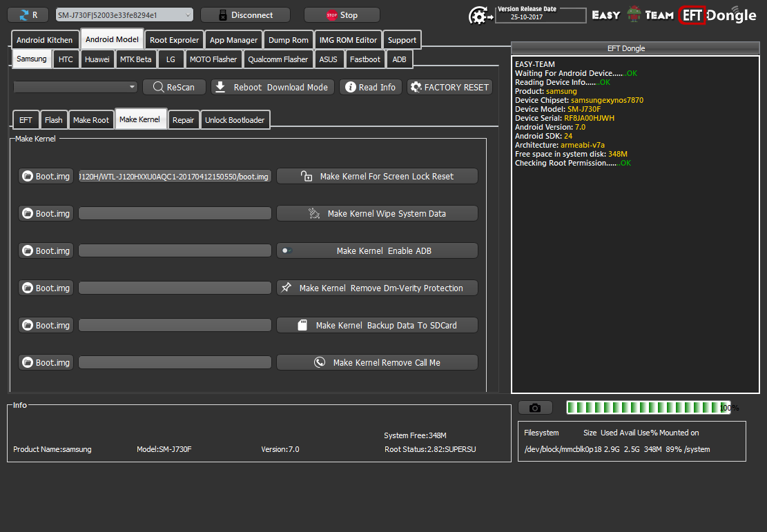Viewport: 767px width, 532px height.
Task: Click the Disconnect button
Action: click(245, 15)
